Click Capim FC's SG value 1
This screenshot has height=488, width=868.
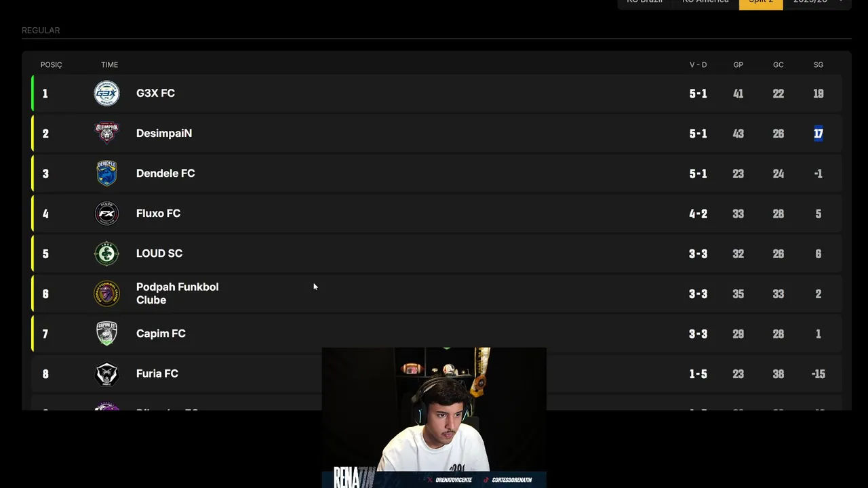pos(818,333)
